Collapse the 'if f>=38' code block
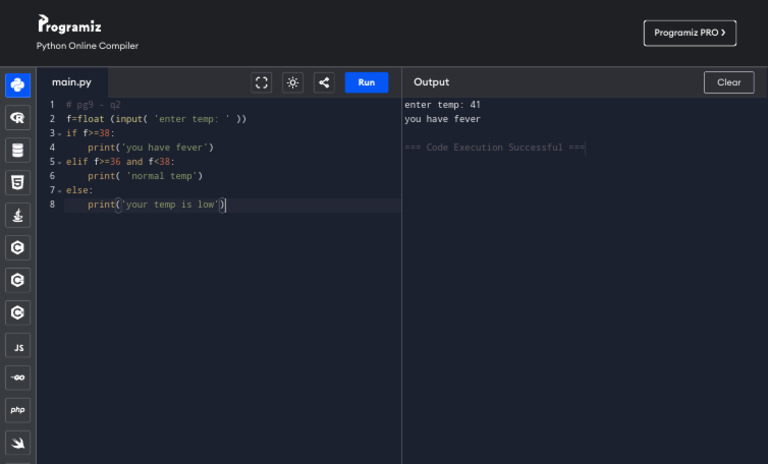The height and width of the screenshot is (464, 768). point(60,134)
